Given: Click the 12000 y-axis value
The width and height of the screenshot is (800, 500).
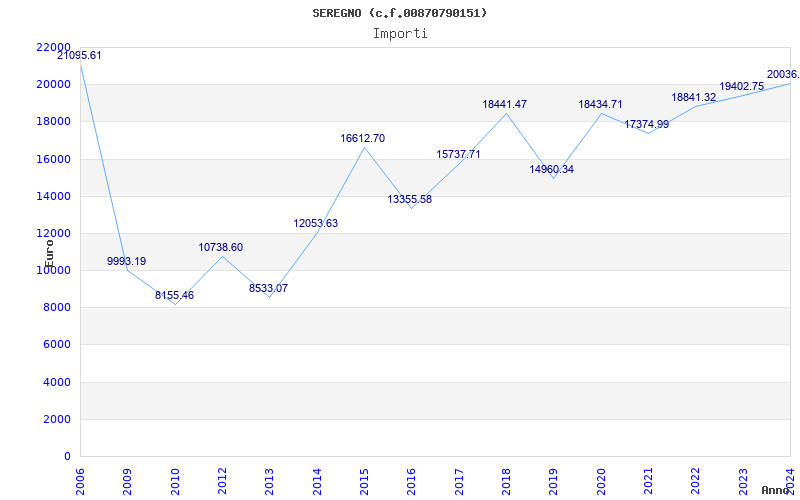Looking at the screenshot, I should click(x=53, y=233).
